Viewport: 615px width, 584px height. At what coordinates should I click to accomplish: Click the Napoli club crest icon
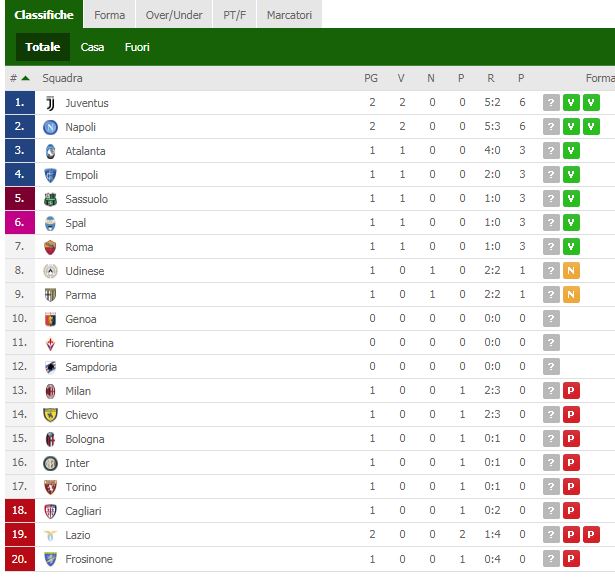point(50,127)
